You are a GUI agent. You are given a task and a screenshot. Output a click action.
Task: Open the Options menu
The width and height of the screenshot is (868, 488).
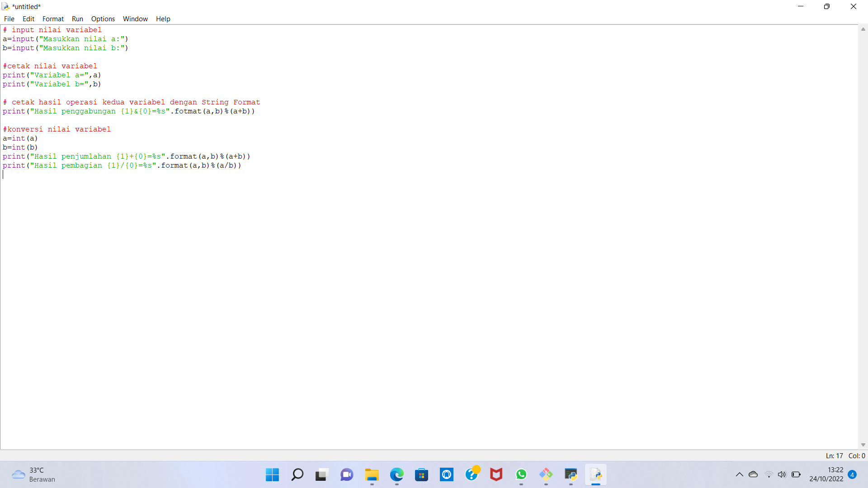click(x=103, y=19)
